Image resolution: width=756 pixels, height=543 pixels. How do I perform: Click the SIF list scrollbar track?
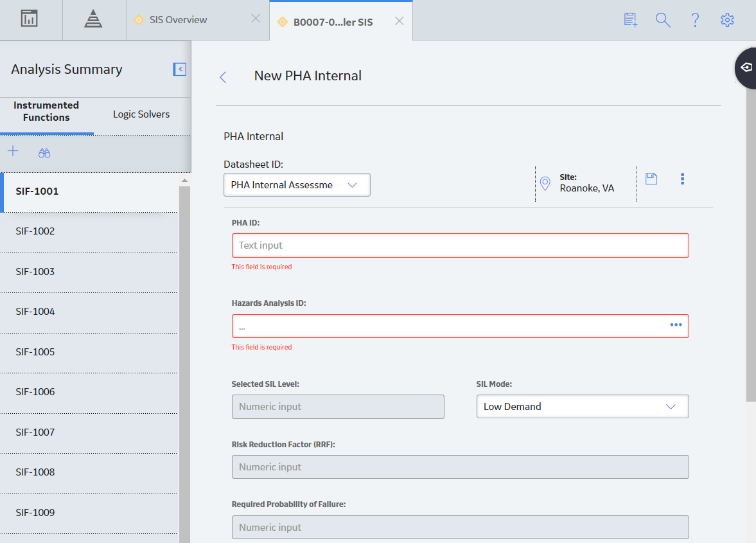tap(184, 364)
